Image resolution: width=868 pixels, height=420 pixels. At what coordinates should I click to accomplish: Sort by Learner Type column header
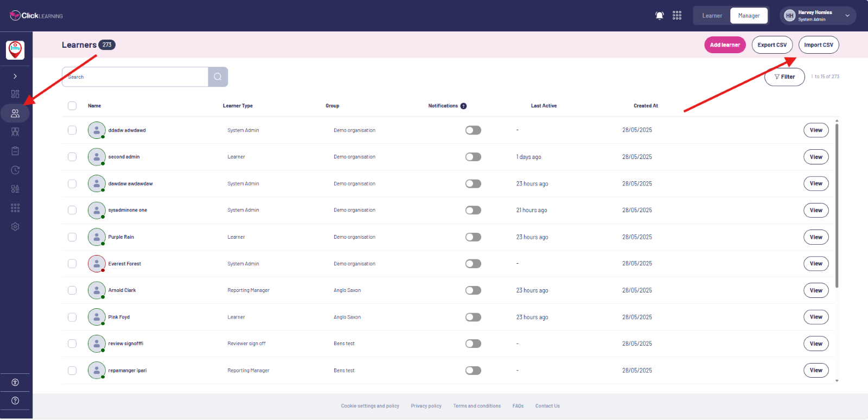238,106
